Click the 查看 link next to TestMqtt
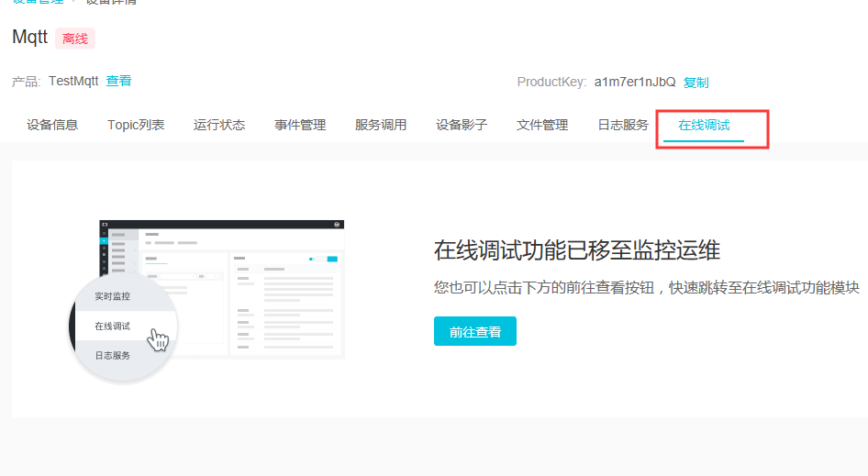 click(119, 81)
